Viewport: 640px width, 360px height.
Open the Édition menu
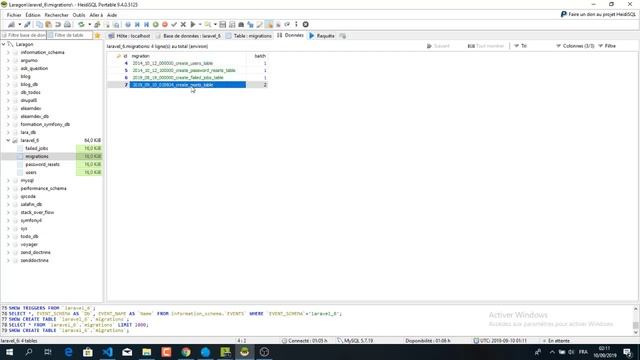[33, 15]
